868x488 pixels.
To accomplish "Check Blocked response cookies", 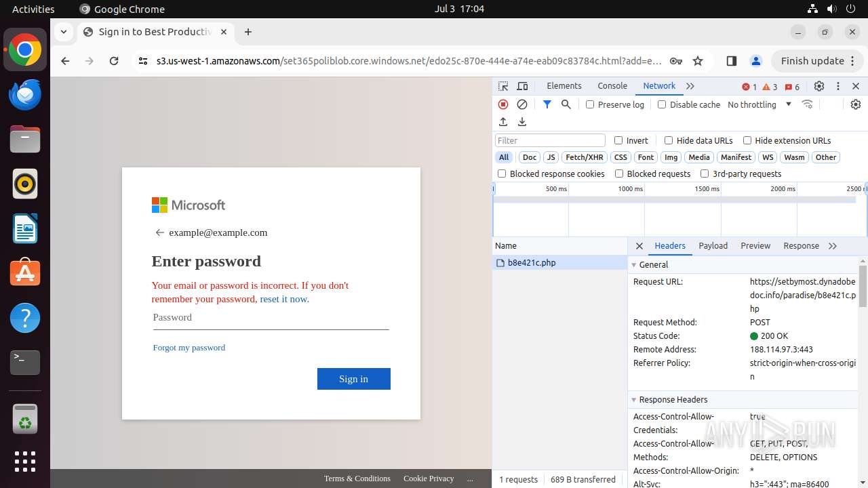I will (502, 174).
